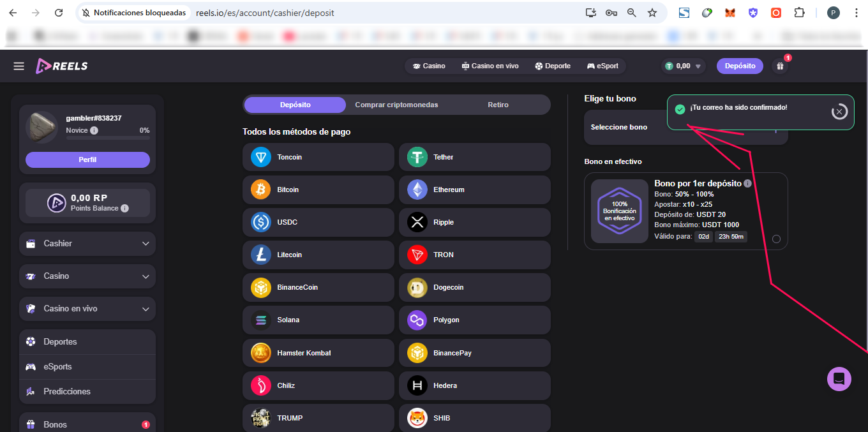
Task: Click the browser back arrow
Action: pos(13,13)
